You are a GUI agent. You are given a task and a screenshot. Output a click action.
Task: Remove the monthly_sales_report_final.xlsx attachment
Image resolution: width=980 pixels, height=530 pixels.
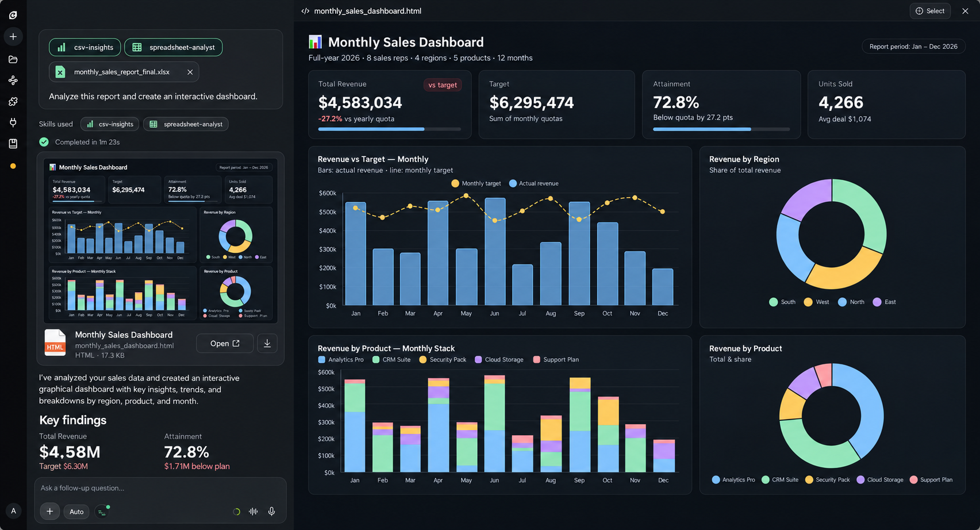pos(190,72)
